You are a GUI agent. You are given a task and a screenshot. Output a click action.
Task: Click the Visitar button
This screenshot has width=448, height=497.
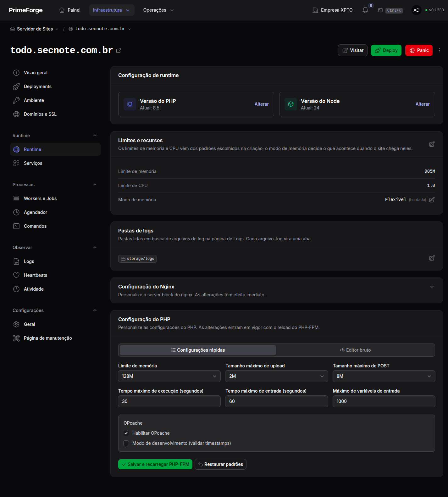pyautogui.click(x=353, y=50)
